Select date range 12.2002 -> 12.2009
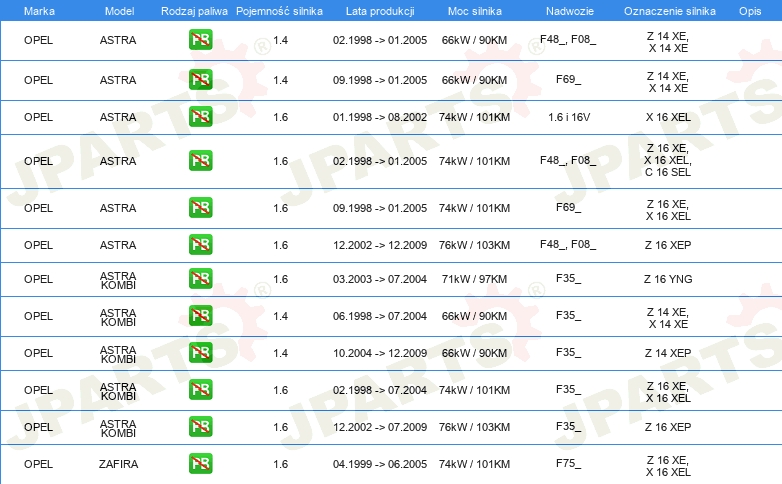This screenshot has height=484, width=782. click(380, 245)
